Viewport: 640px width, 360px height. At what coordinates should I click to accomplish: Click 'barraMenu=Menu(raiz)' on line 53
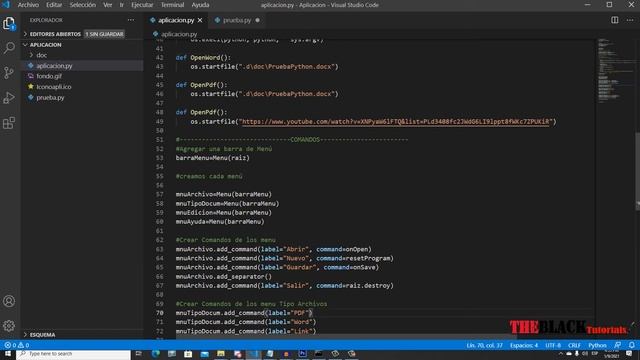click(x=213, y=158)
